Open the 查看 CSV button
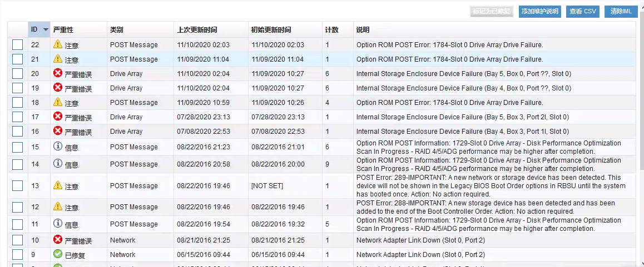Screen dimensions: 644x267 pos(583,12)
